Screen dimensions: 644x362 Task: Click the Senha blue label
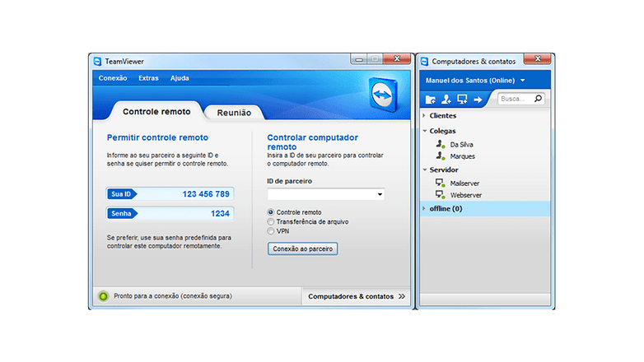(122, 213)
